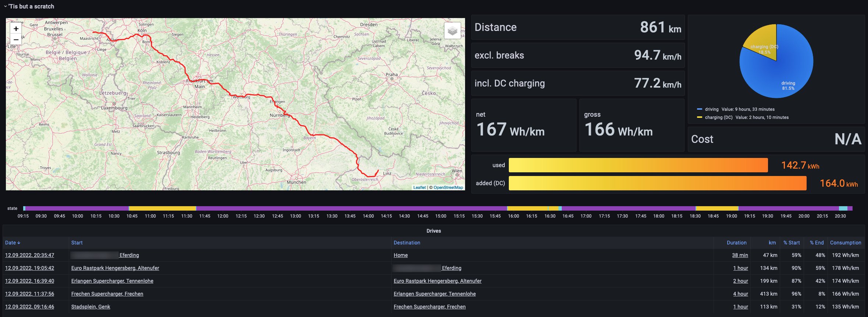This screenshot has width=868, height=317.
Task: Select the Erlangen Supercharger, Tennenlohe start
Action: [x=112, y=281]
